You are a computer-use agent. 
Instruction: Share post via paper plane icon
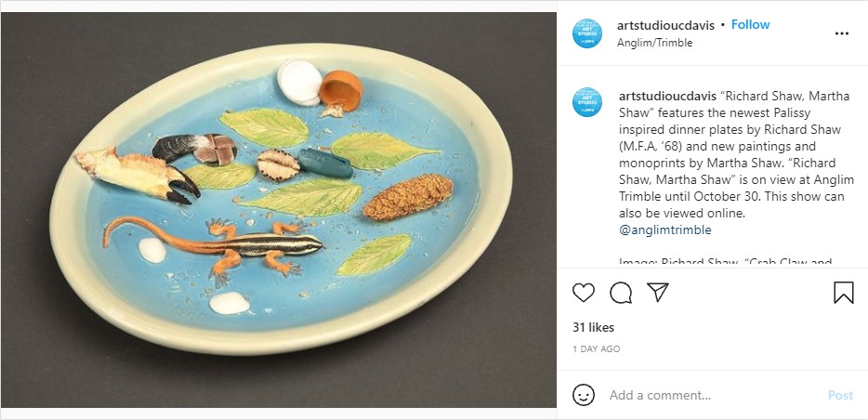658,294
